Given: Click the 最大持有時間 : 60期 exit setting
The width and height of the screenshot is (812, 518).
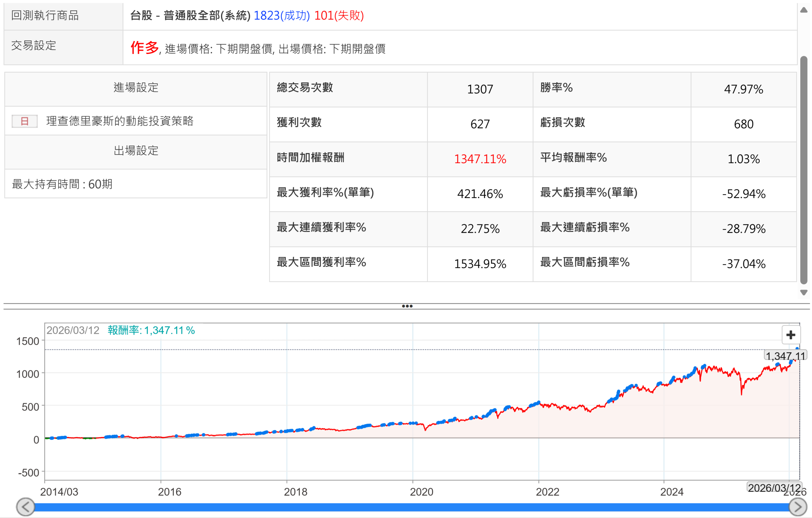Looking at the screenshot, I should 62,184.
